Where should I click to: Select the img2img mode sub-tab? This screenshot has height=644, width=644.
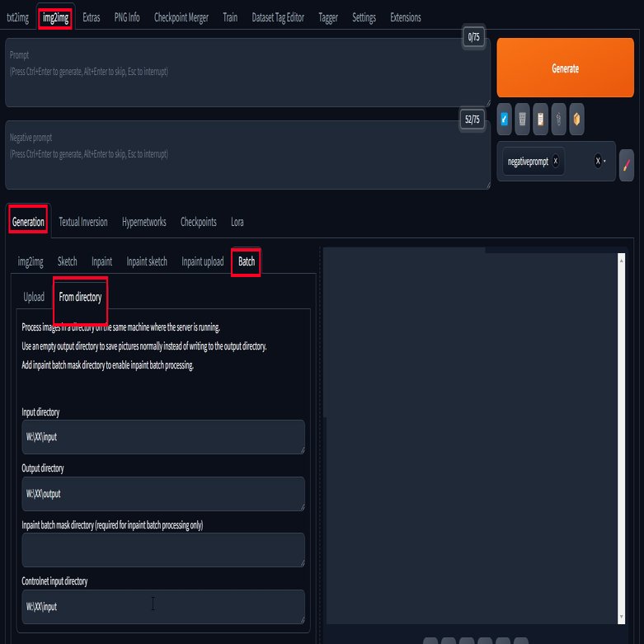click(31, 261)
